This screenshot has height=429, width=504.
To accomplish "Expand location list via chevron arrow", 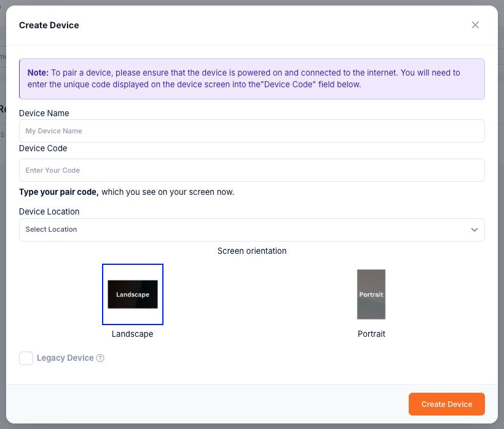I will [474, 230].
